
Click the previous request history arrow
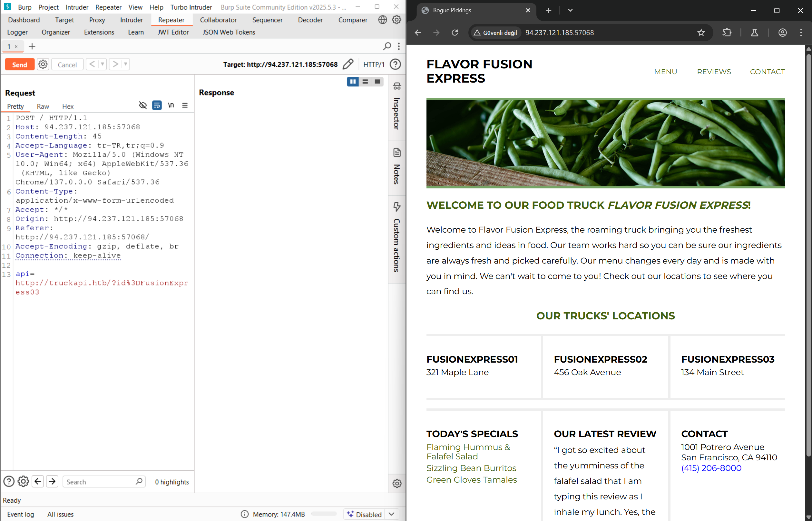coord(92,64)
